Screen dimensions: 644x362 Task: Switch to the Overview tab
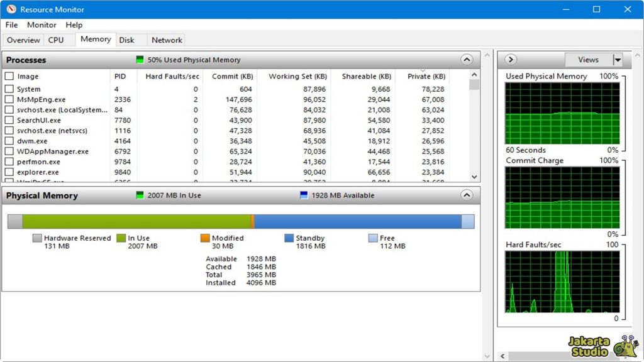coord(23,40)
